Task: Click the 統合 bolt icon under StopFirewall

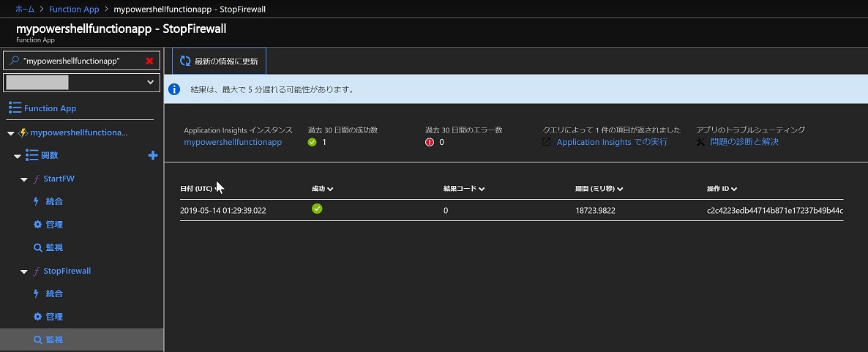Action: (37, 293)
